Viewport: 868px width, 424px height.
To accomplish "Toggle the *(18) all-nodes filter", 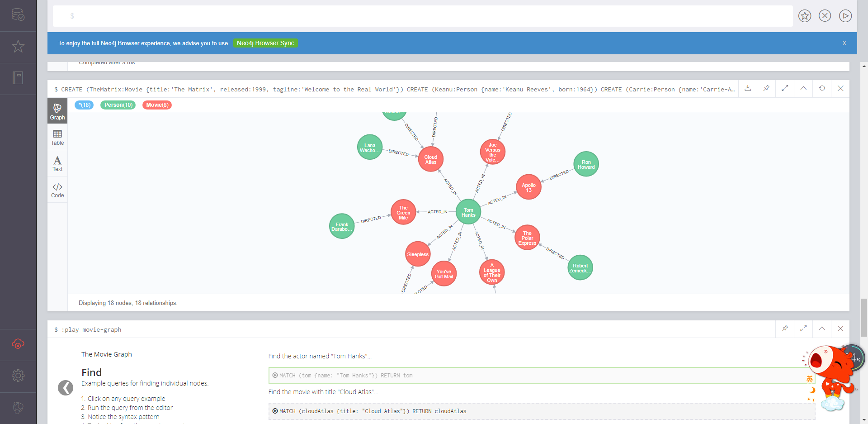I will coord(84,105).
